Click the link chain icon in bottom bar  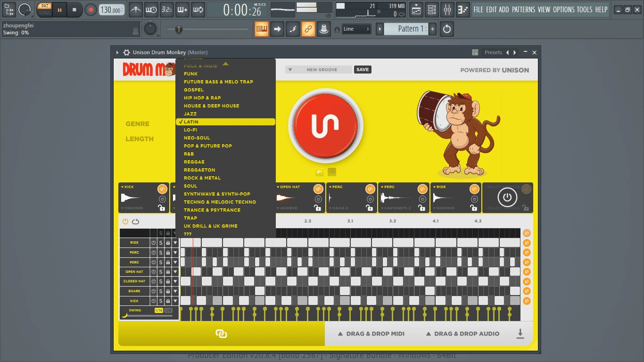(221, 334)
